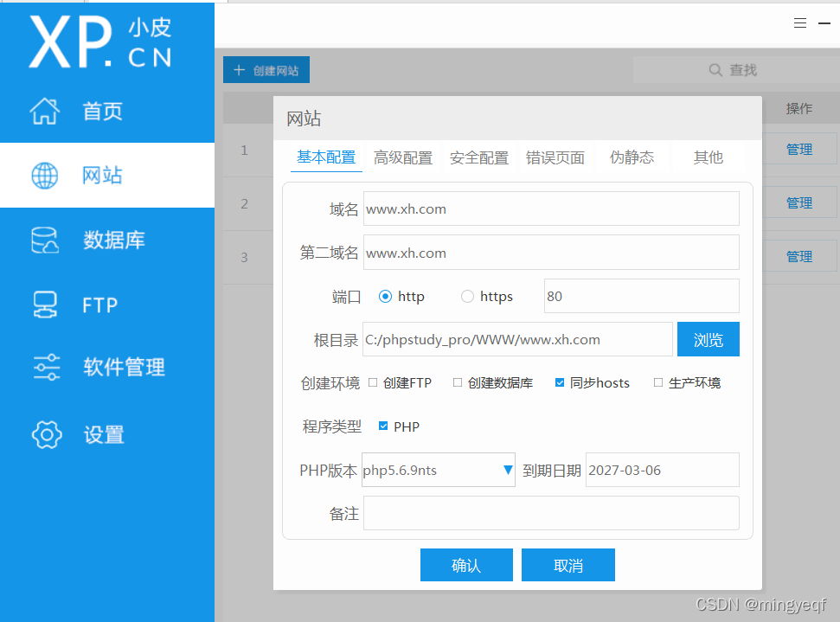Click 管理 for row 2

pos(799,203)
